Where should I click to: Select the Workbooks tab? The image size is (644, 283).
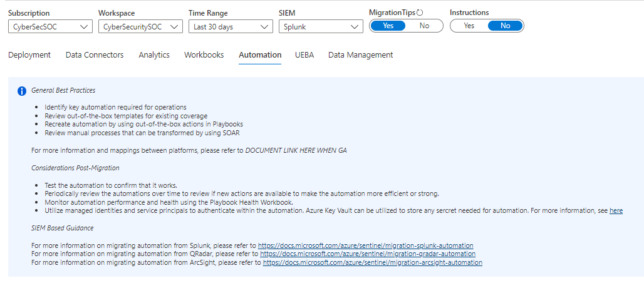click(204, 55)
